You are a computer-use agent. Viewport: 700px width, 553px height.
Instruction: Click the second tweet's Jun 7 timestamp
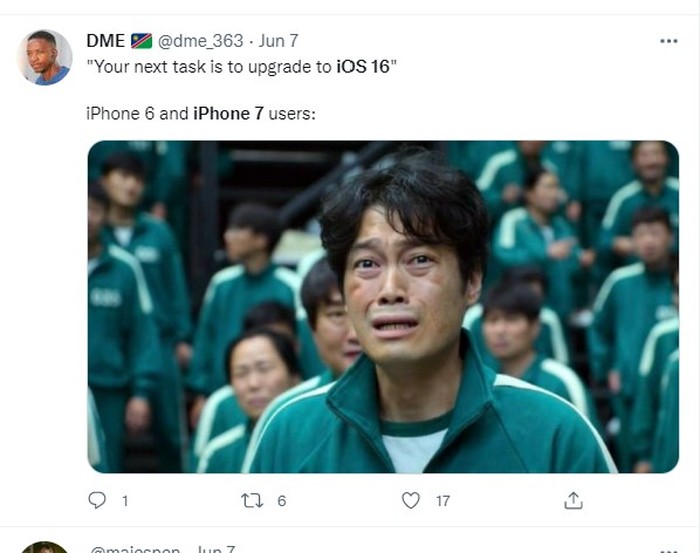tap(216, 549)
